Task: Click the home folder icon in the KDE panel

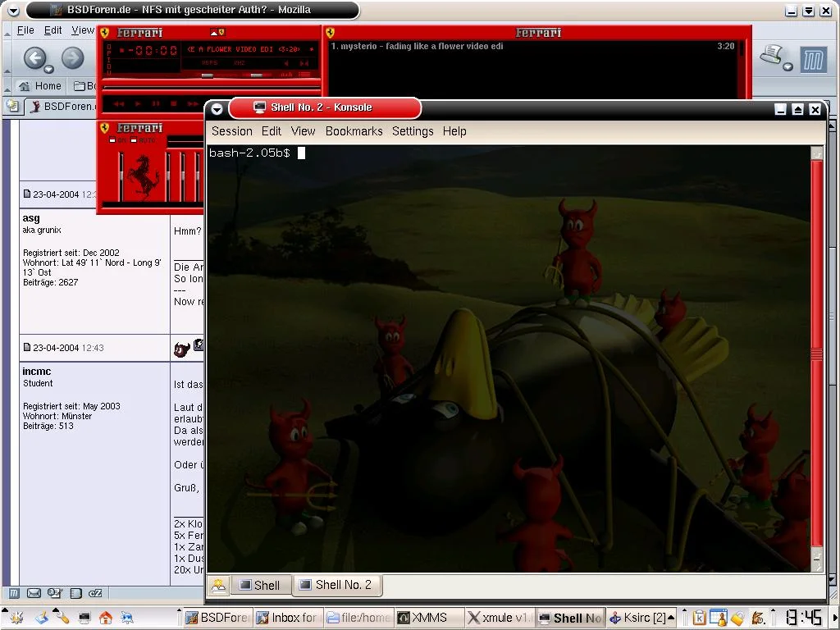Action: coord(106,618)
